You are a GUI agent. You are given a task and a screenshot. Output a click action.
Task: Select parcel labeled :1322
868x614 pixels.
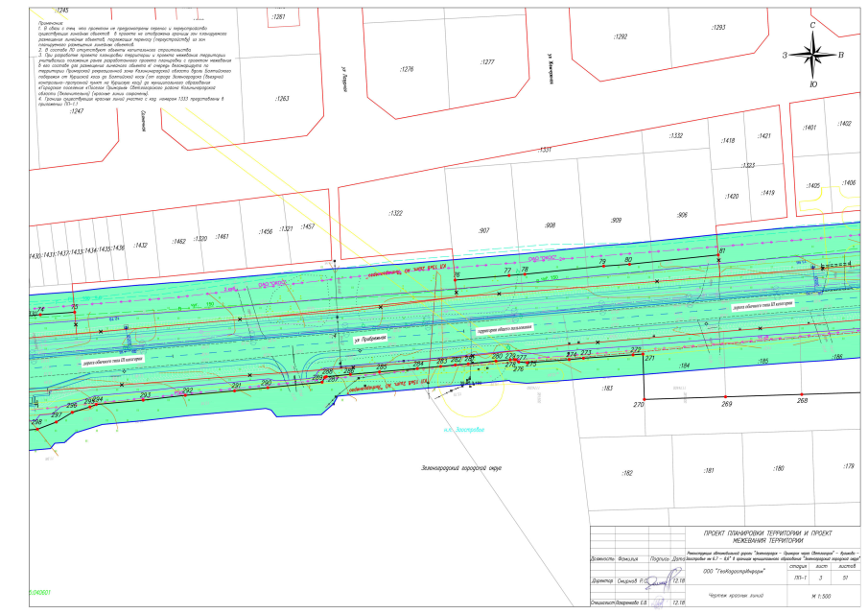pyautogui.click(x=394, y=213)
